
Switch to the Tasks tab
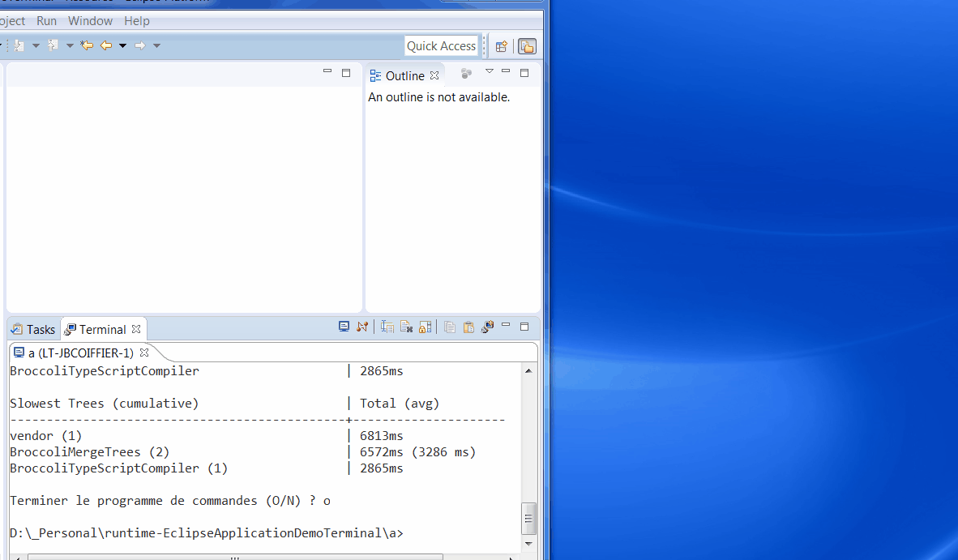coord(33,329)
